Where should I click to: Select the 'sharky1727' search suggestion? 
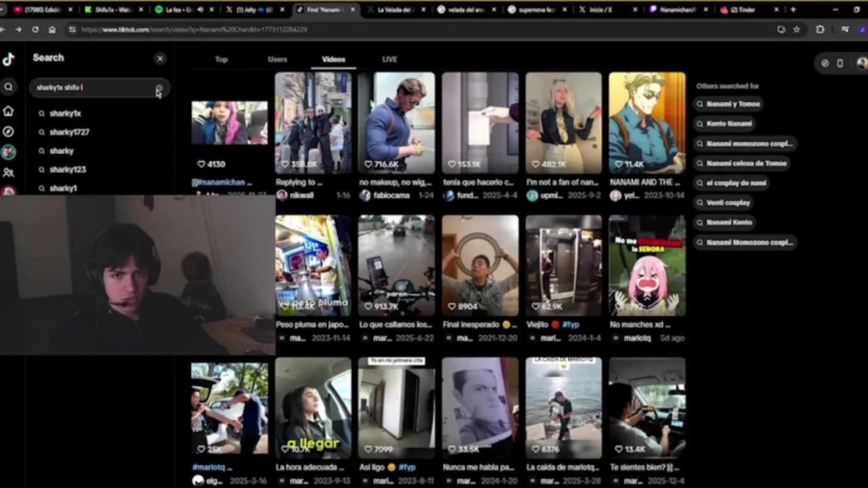pos(69,132)
